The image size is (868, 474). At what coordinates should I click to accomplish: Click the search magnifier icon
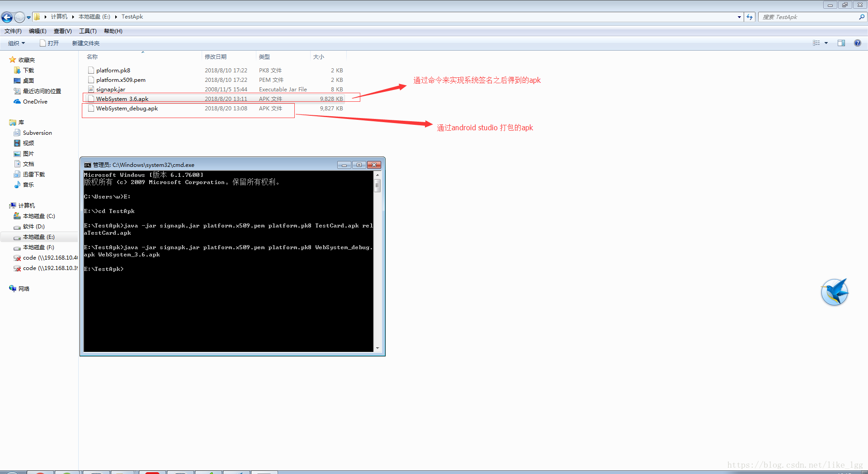[862, 17]
